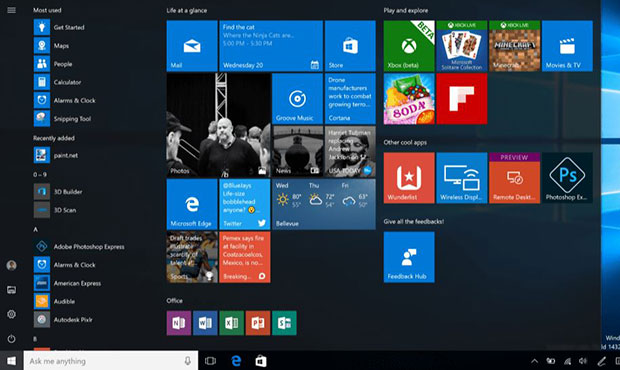The height and width of the screenshot is (370, 620).
Task: Open the Bellevue weather tile
Action: tap(324, 204)
